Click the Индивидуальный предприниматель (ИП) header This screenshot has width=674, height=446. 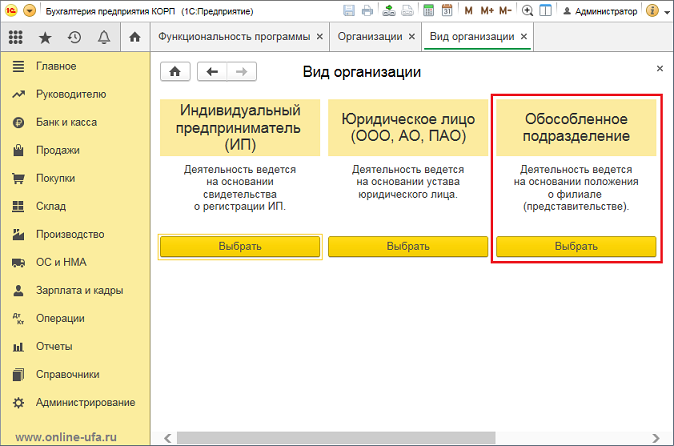click(x=240, y=128)
